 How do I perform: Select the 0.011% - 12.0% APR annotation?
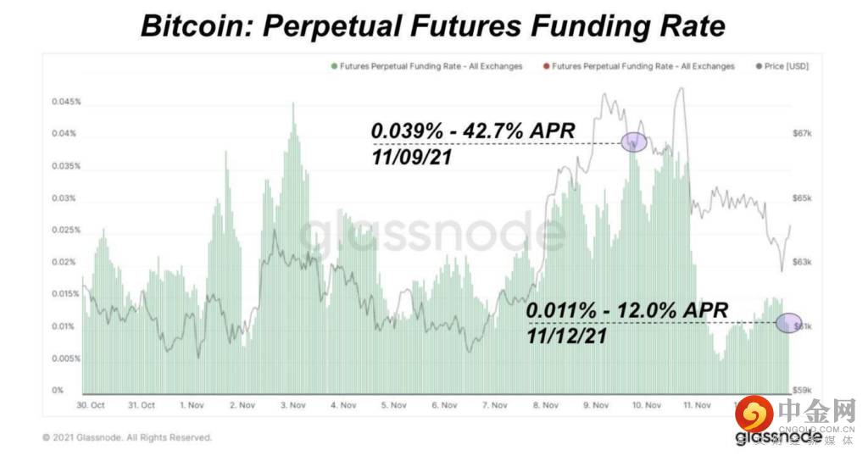tap(627, 311)
